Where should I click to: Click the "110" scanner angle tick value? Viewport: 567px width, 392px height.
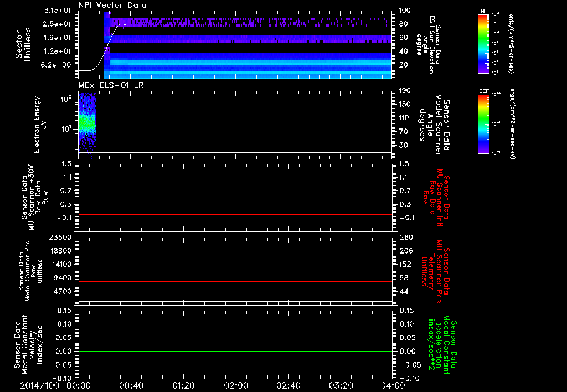[x=405, y=118]
